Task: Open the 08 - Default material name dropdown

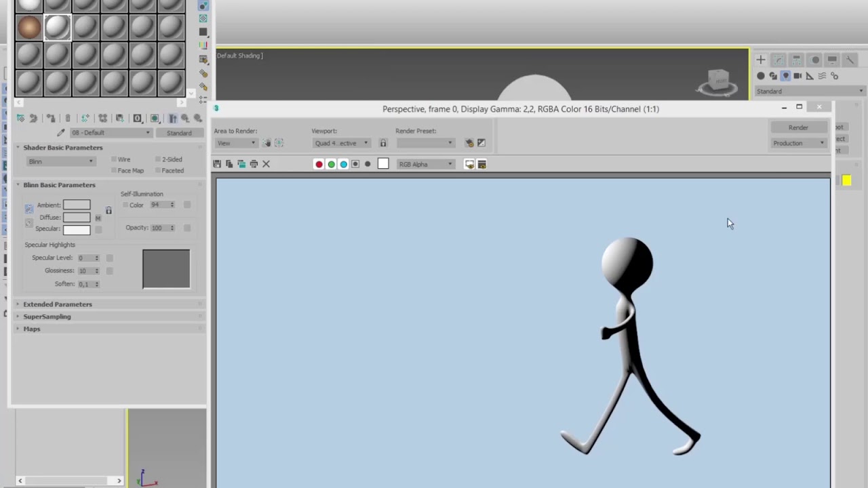Action: tap(110, 133)
